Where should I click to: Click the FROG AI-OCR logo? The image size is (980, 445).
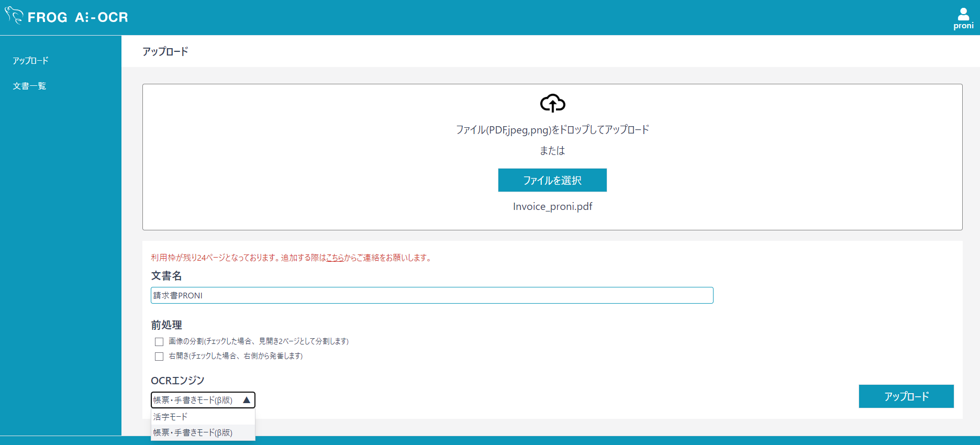pos(66,17)
